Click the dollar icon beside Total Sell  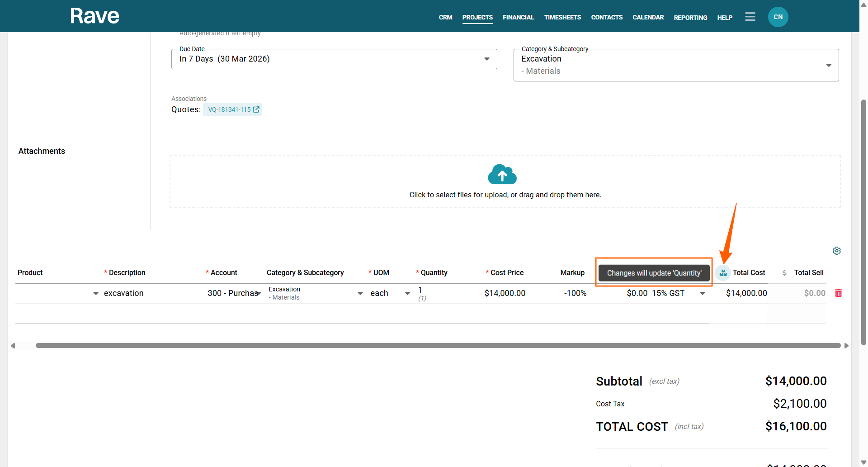pos(784,273)
